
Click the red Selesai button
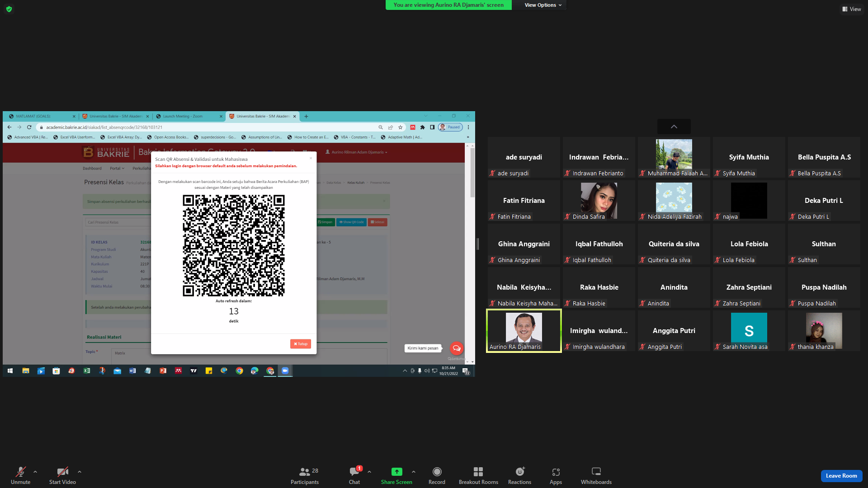pos(377,222)
